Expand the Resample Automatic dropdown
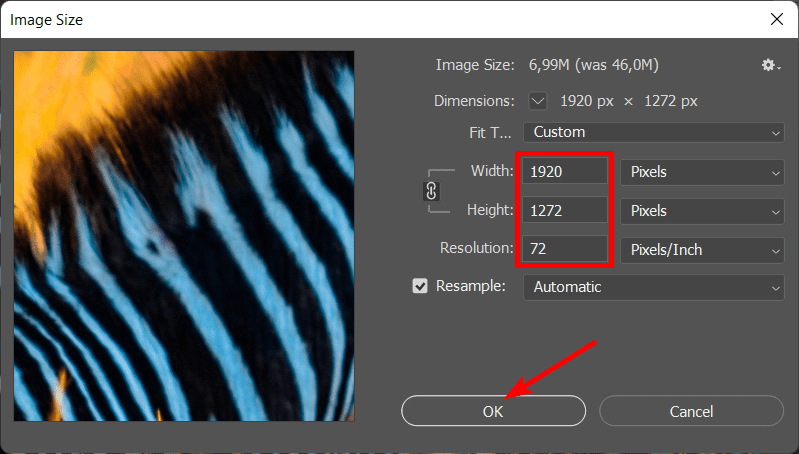 [x=654, y=287]
